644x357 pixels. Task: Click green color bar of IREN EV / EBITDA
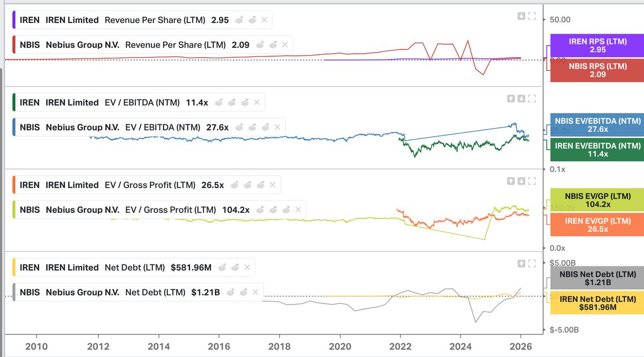(13, 102)
